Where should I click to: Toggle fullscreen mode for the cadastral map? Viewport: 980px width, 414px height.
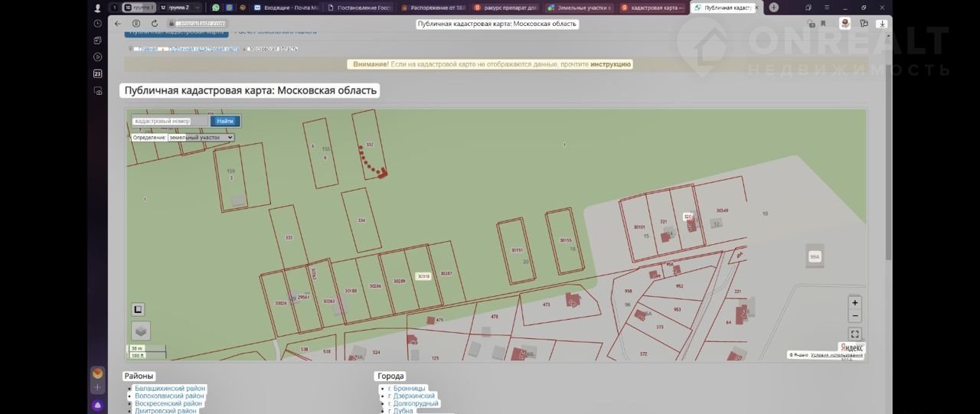click(855, 334)
